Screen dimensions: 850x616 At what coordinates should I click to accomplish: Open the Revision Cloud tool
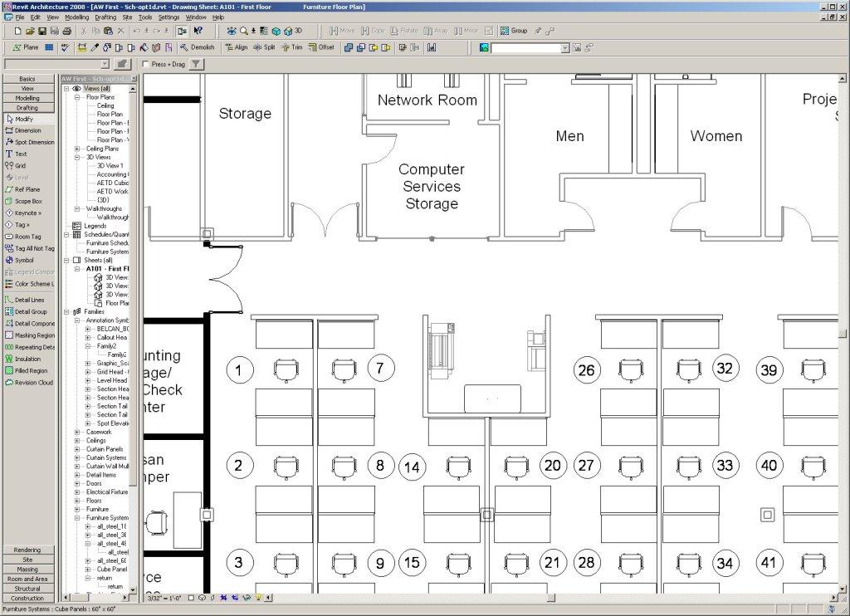[28, 383]
